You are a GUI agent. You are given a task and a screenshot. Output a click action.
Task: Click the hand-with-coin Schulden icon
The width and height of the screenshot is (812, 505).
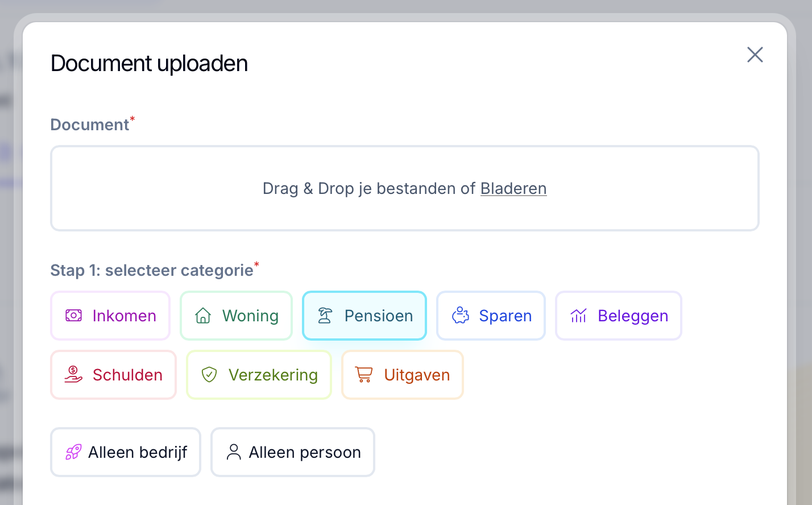coord(73,375)
